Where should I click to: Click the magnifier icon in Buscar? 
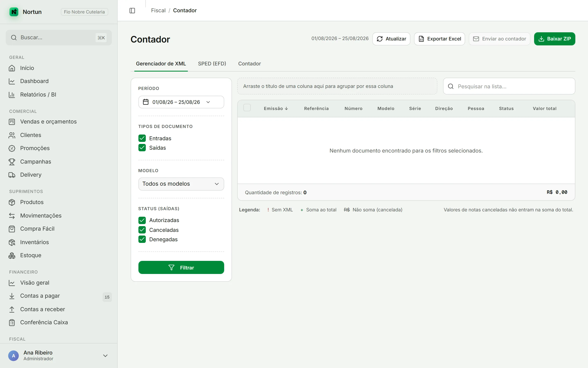tap(14, 37)
